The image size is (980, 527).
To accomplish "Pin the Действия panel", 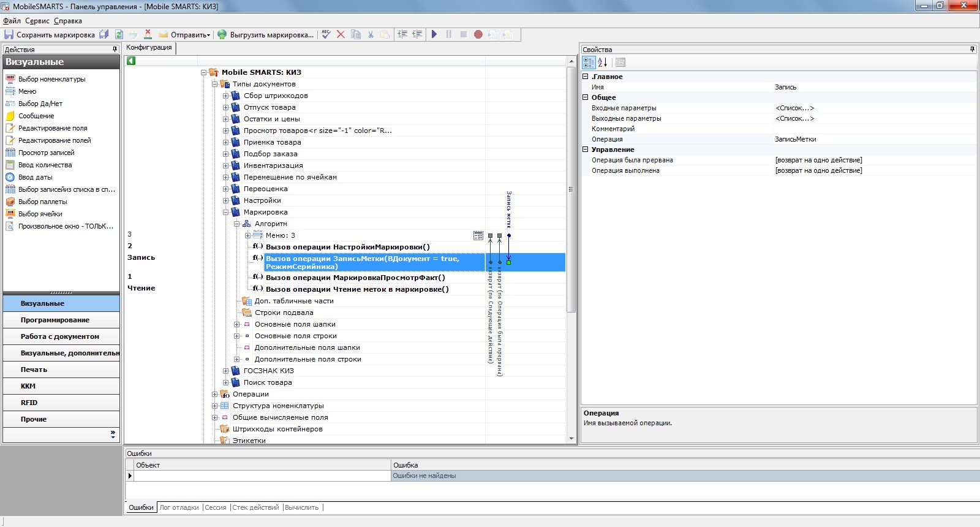I will [x=115, y=49].
